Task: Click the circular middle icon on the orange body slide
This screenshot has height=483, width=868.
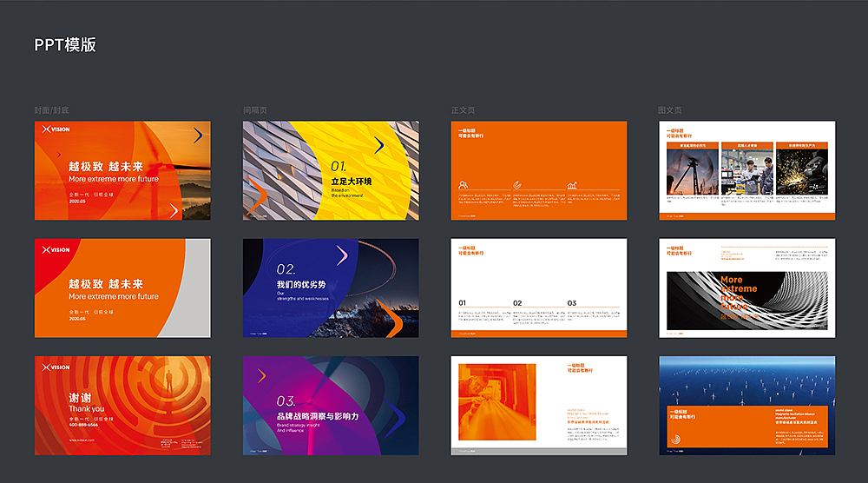Action: click(x=517, y=185)
